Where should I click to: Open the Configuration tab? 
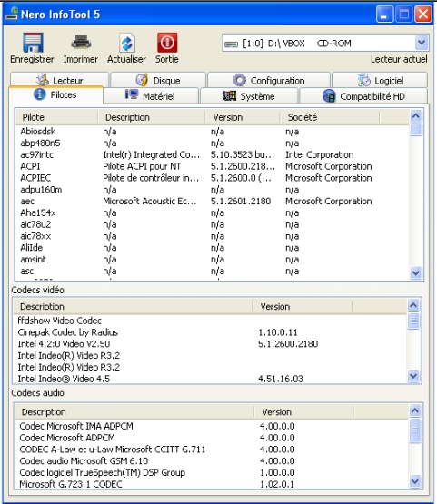[269, 80]
